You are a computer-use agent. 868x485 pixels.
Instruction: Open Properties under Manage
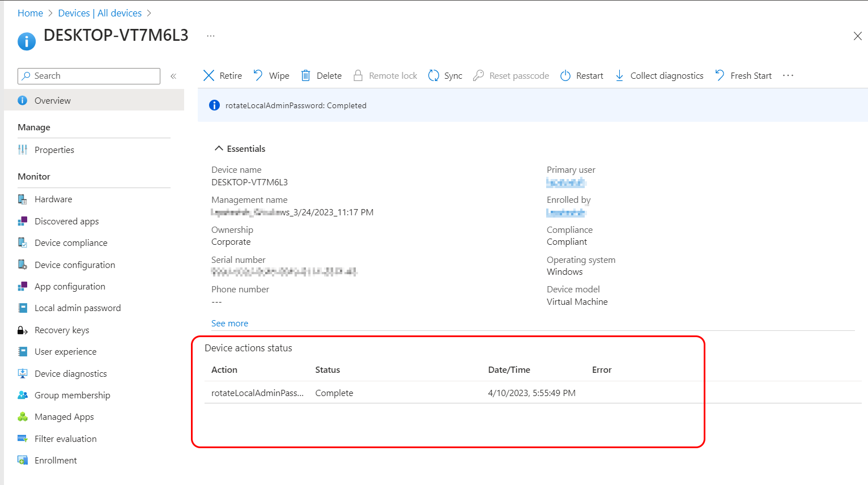pos(54,150)
